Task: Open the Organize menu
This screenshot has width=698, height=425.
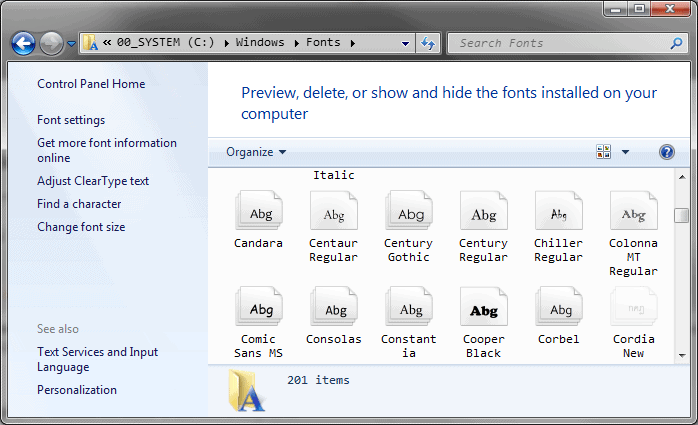Action: (256, 152)
